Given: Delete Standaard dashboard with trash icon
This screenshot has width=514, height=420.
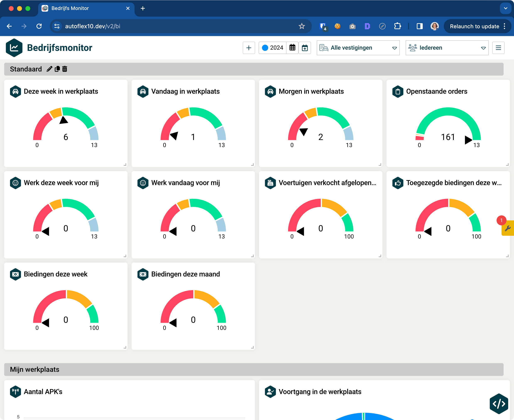Looking at the screenshot, I should pos(65,69).
